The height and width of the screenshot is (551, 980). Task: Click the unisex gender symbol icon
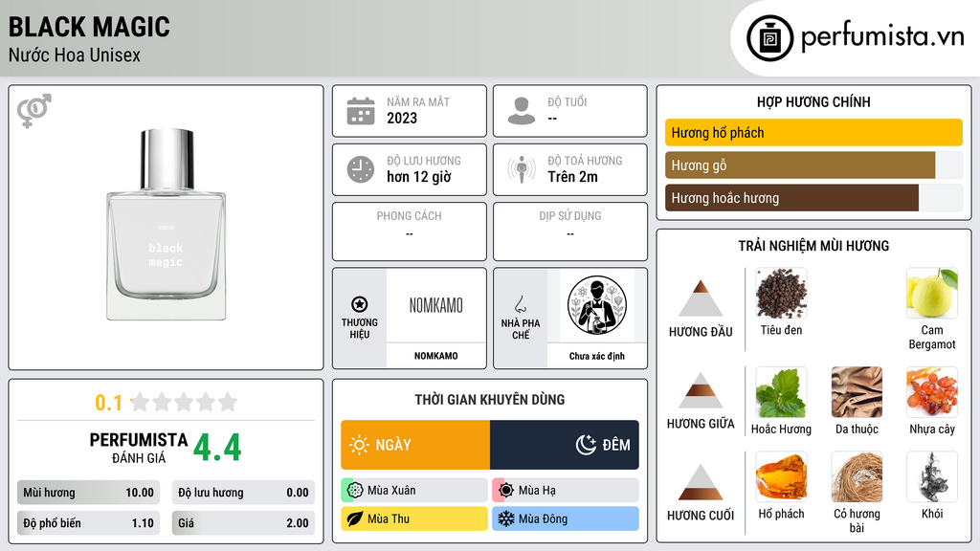click(x=34, y=111)
